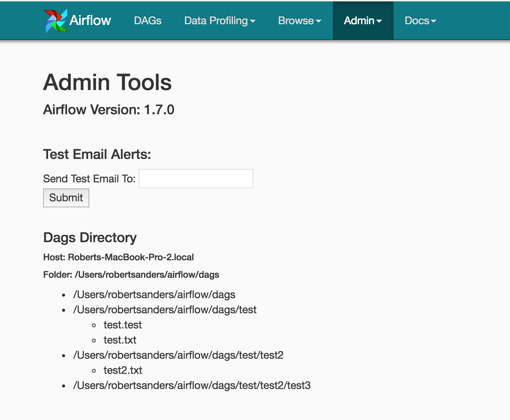Select the Host Roberts-MacBook-Pro-2.local line
Viewport: 510px width, 420px height.
click(118, 257)
